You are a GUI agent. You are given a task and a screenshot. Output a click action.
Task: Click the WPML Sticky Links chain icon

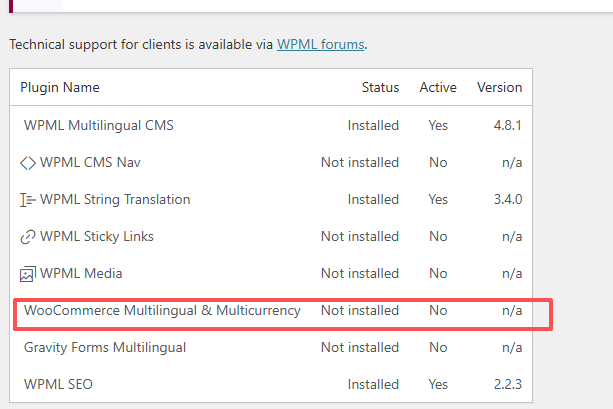pyautogui.click(x=28, y=237)
